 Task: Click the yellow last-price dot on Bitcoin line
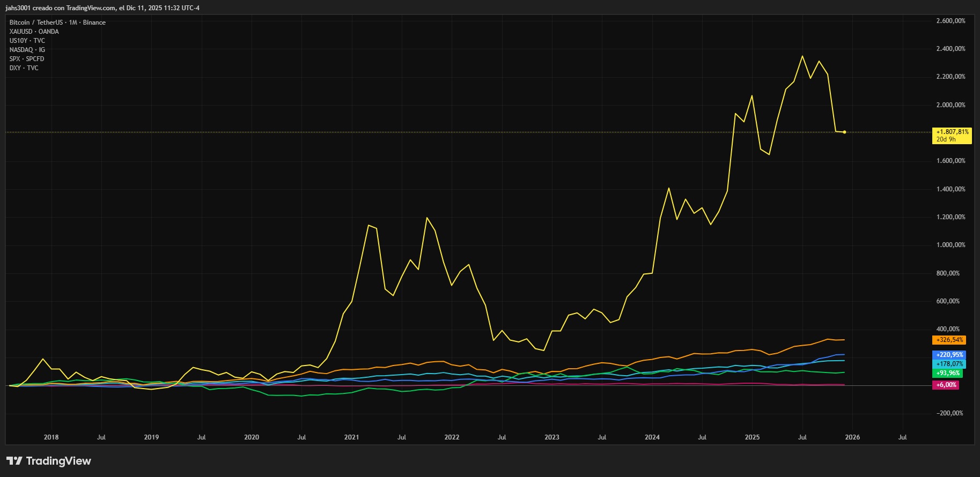tap(844, 132)
